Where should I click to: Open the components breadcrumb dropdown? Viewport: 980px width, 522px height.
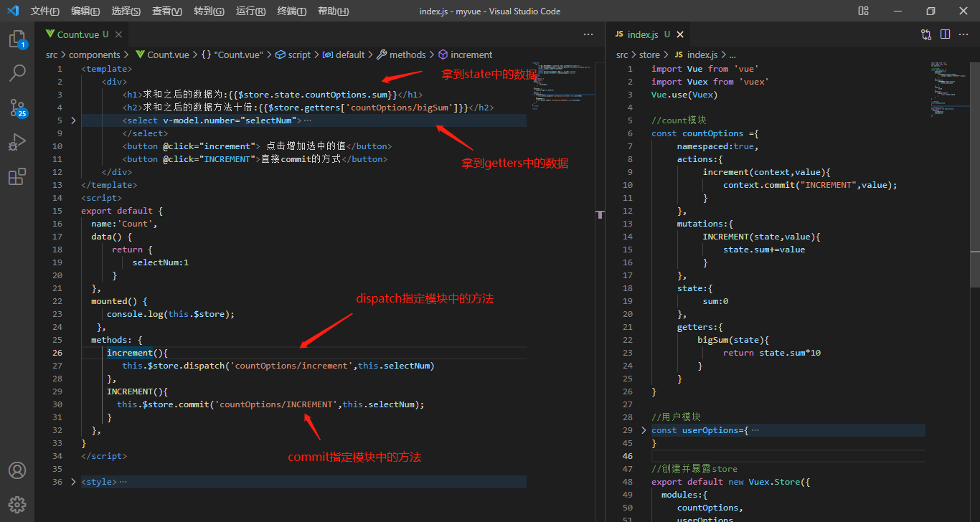pos(95,54)
